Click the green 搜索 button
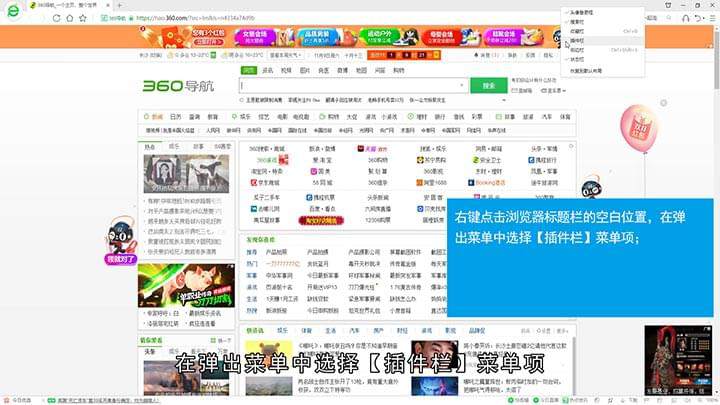The height and width of the screenshot is (405, 720). coord(489,85)
